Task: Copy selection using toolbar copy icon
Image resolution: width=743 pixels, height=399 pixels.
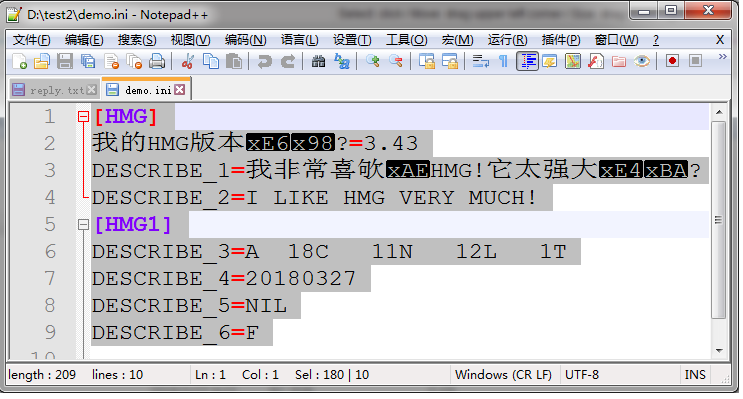Action: click(x=211, y=61)
